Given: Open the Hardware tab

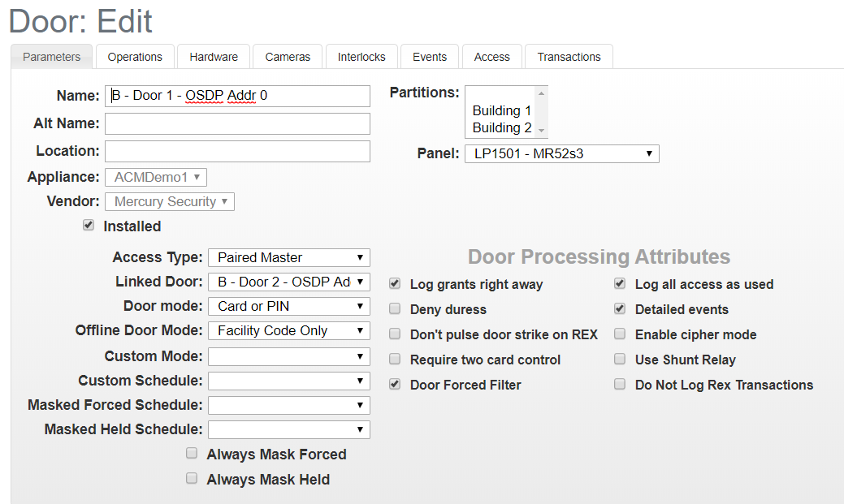Looking at the screenshot, I should coord(213,56).
